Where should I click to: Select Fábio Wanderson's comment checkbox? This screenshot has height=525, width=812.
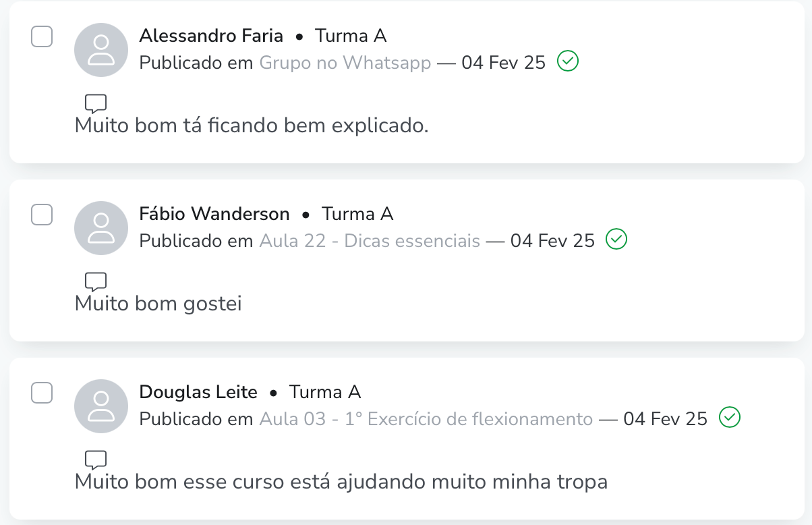42,215
